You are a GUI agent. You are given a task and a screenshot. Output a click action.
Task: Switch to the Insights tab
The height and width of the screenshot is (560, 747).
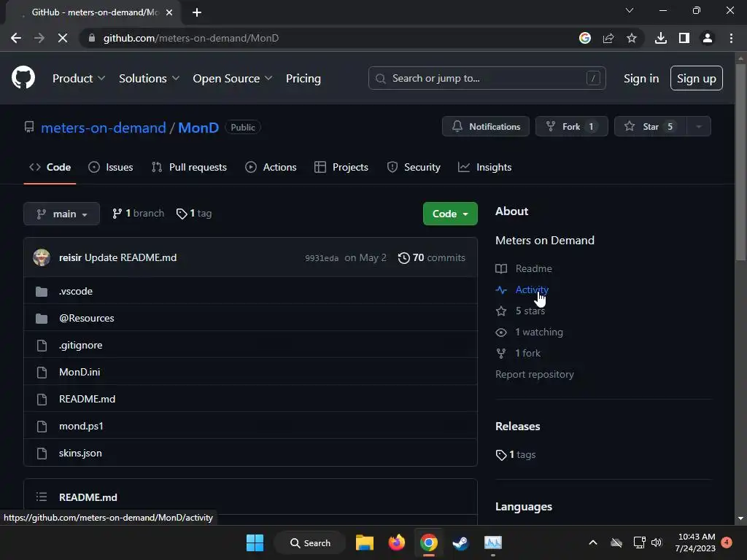(x=484, y=167)
